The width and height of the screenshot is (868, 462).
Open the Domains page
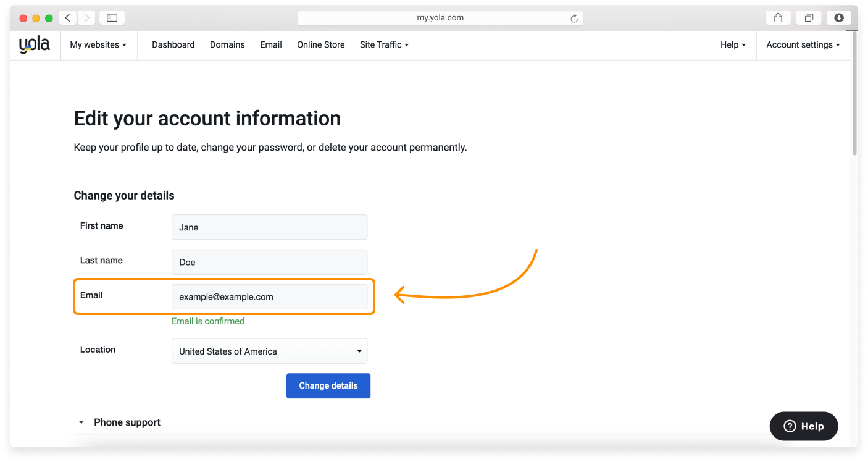pyautogui.click(x=227, y=44)
